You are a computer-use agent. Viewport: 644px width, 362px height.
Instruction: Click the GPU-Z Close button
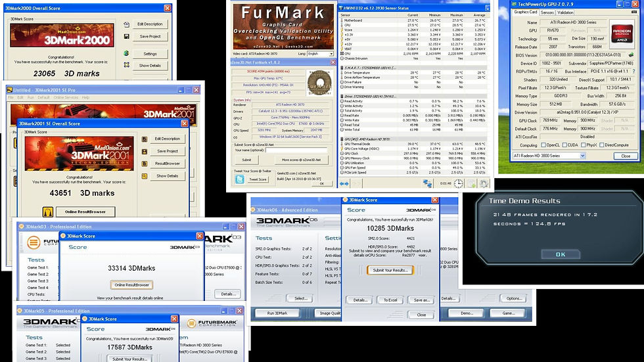(626, 156)
